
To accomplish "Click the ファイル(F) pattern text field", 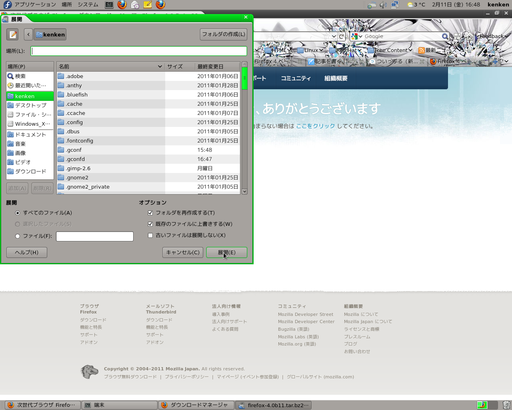I will pos(95,236).
